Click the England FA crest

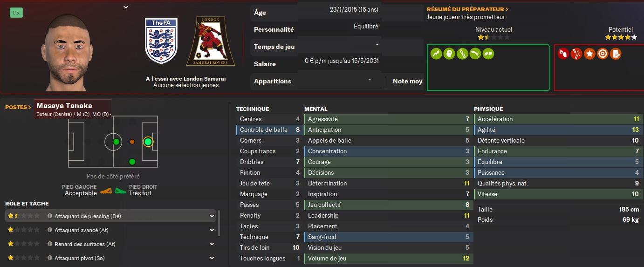click(161, 41)
